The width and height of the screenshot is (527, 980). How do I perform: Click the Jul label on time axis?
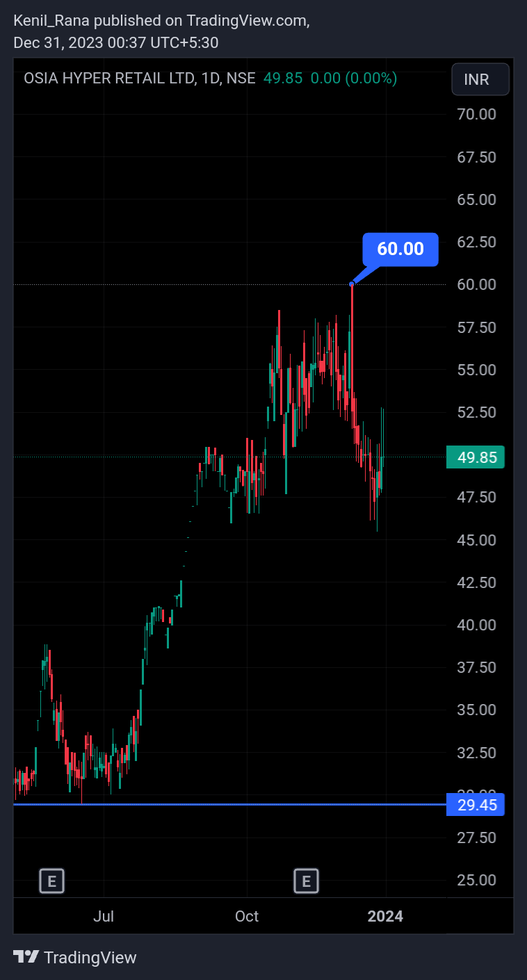(x=104, y=916)
